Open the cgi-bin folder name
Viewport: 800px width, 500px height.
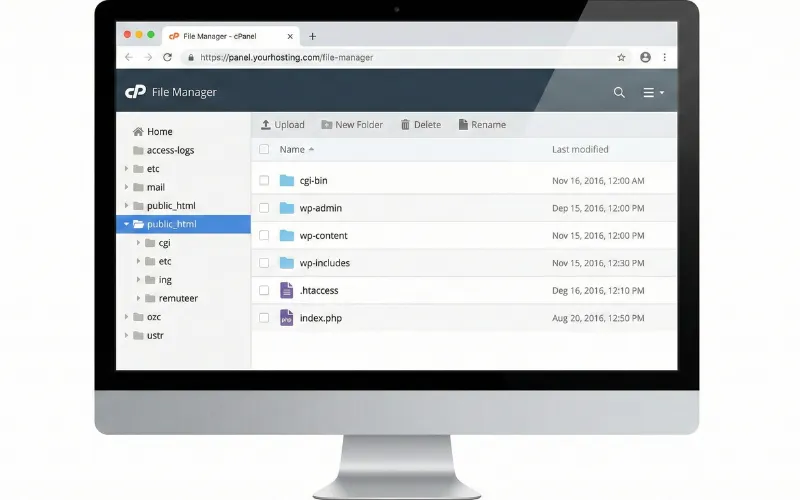[x=313, y=180]
